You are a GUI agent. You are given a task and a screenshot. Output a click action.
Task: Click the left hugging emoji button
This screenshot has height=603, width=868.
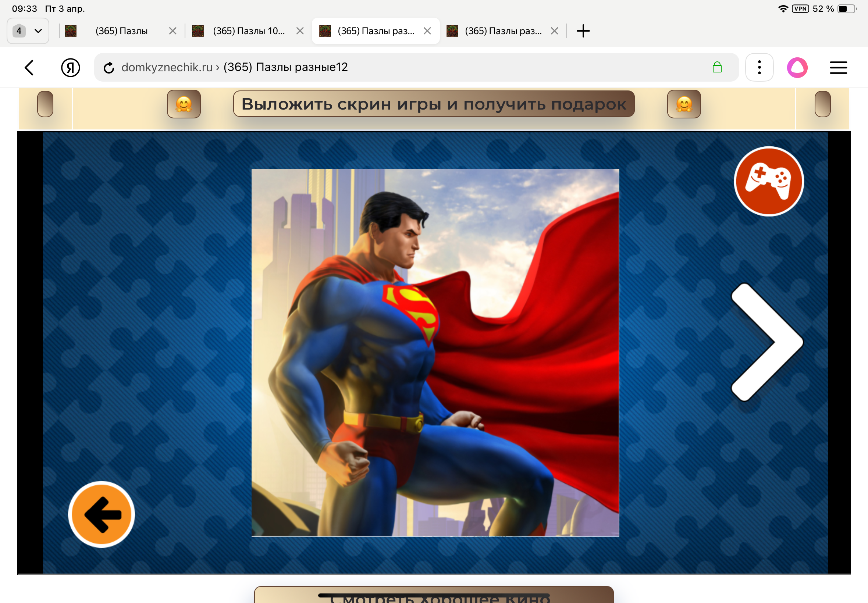point(184,104)
